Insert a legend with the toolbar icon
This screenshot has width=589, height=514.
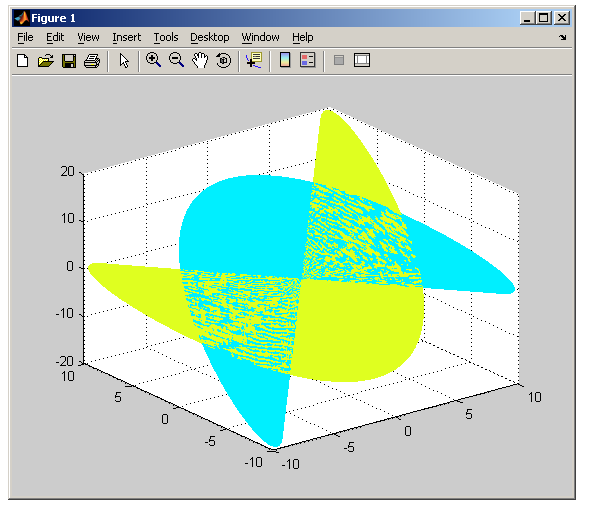click(x=308, y=60)
